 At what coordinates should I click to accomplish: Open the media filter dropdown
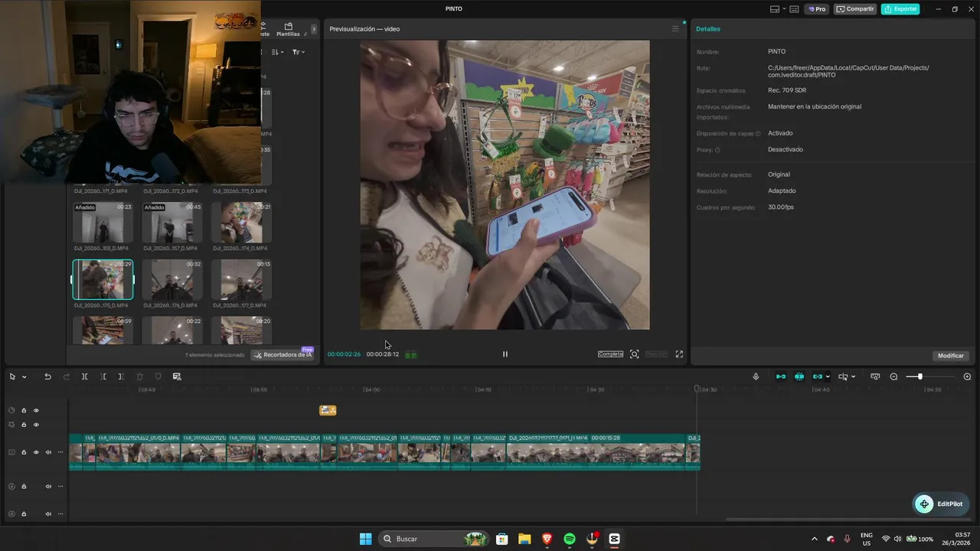(x=298, y=52)
